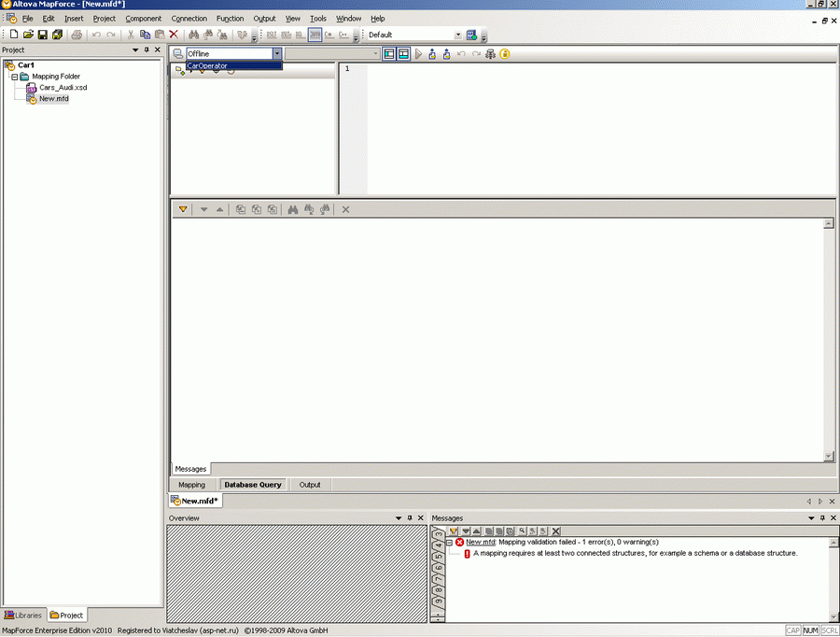Delete with red X toolbar icon
This screenshot has height=637, width=840.
coord(174,35)
